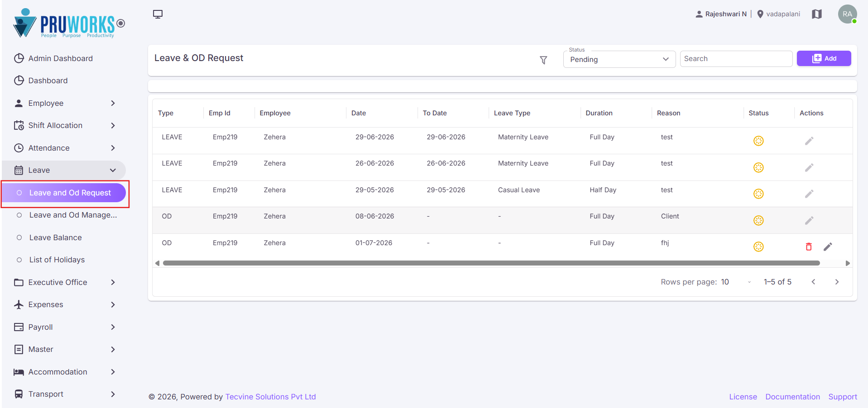The height and width of the screenshot is (408, 868).
Task: Click '1–5 of 5' pagination text
Action: tap(777, 282)
